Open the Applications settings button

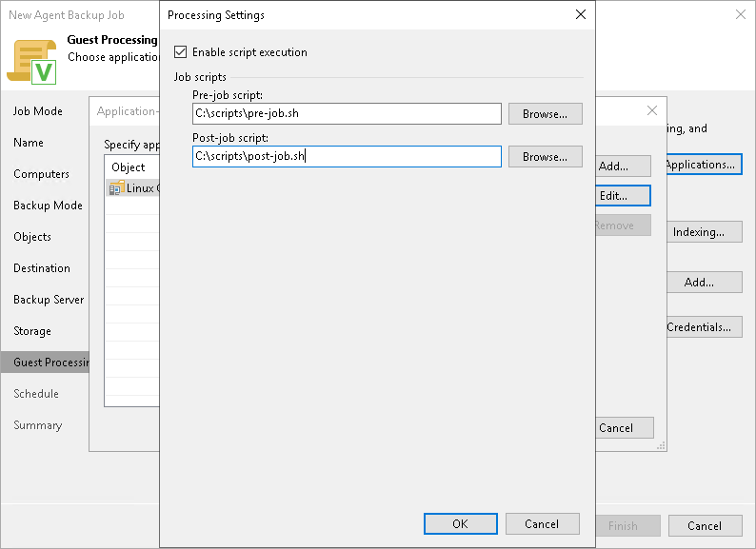click(x=705, y=165)
